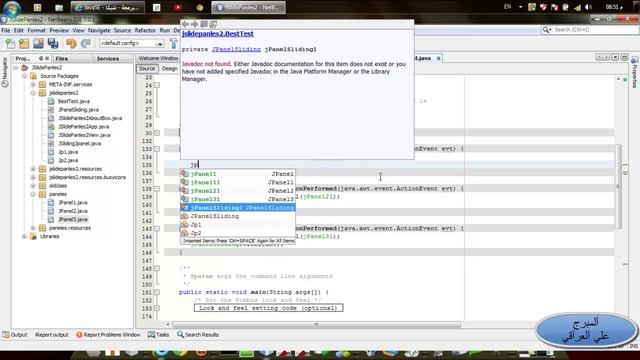640x360 pixels.
Task: Select Source view button
Action: 147,69
